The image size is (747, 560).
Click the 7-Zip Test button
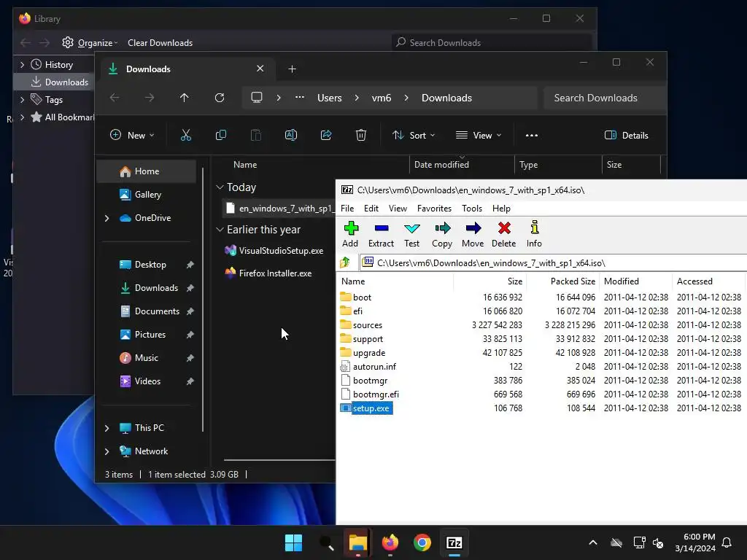pos(411,234)
